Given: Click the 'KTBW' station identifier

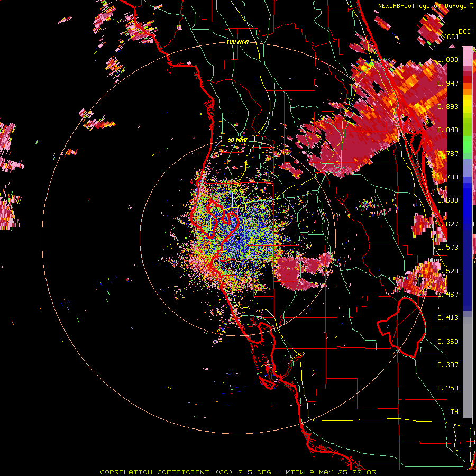Looking at the screenshot, I should coord(296,472).
